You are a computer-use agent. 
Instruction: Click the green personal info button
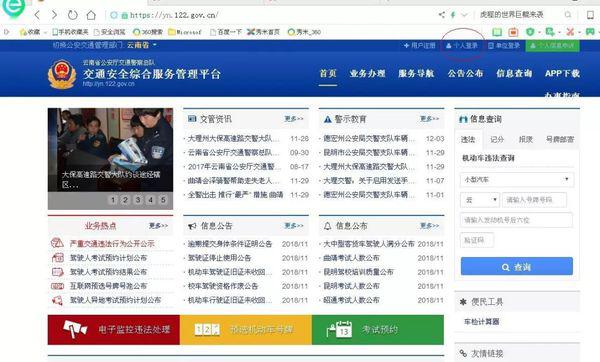click(x=553, y=46)
